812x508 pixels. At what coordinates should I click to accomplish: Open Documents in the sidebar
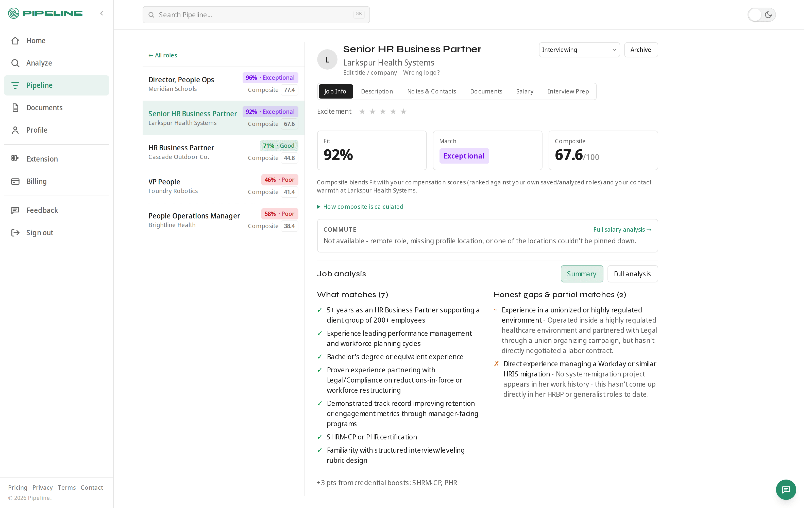tap(56, 107)
